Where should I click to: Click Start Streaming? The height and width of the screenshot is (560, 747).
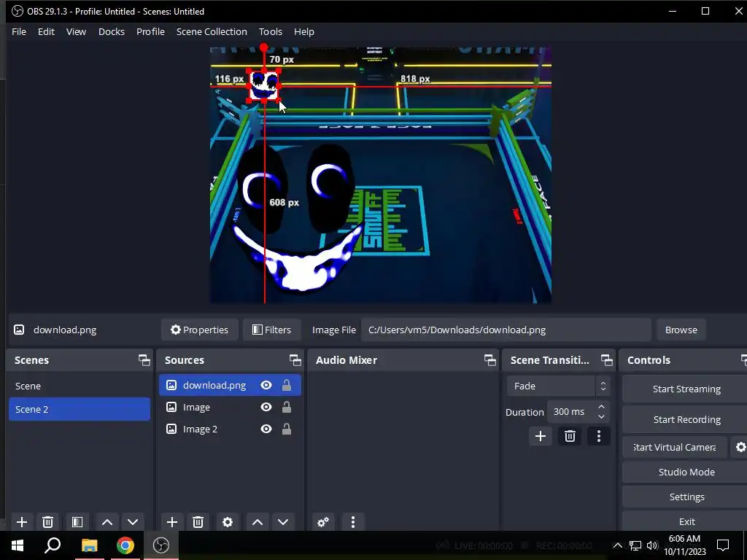pos(686,389)
